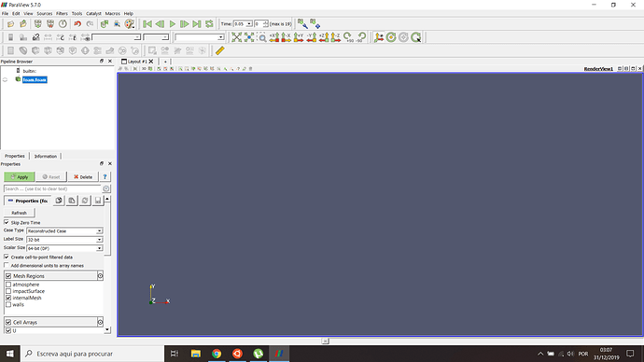Click the Properties panel vertical scrollbar

(x=107, y=264)
